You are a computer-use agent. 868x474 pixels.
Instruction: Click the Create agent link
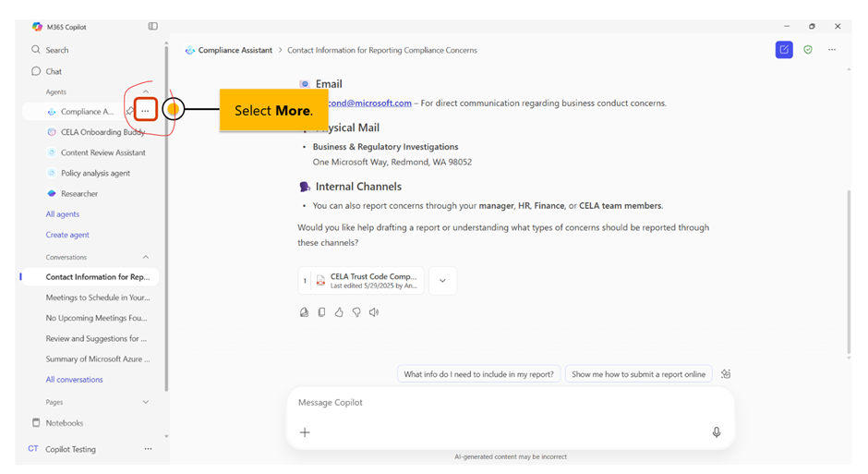pyautogui.click(x=67, y=235)
